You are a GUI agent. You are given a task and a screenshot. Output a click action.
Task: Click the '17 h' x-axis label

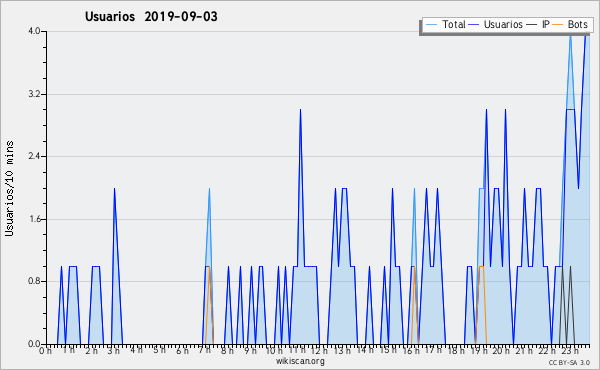point(433,350)
